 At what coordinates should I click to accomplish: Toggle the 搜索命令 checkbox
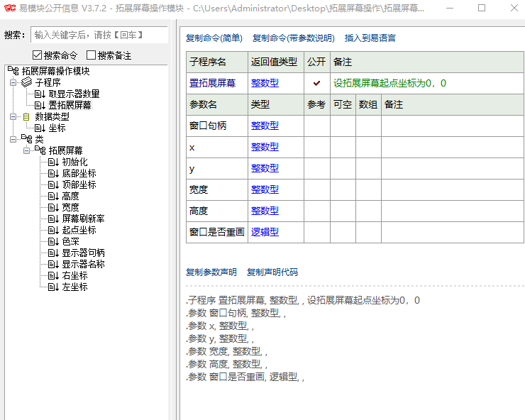coord(38,55)
